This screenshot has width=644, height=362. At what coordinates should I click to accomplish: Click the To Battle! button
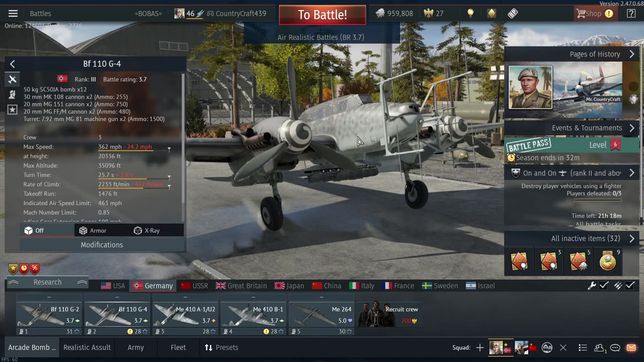tap(323, 15)
